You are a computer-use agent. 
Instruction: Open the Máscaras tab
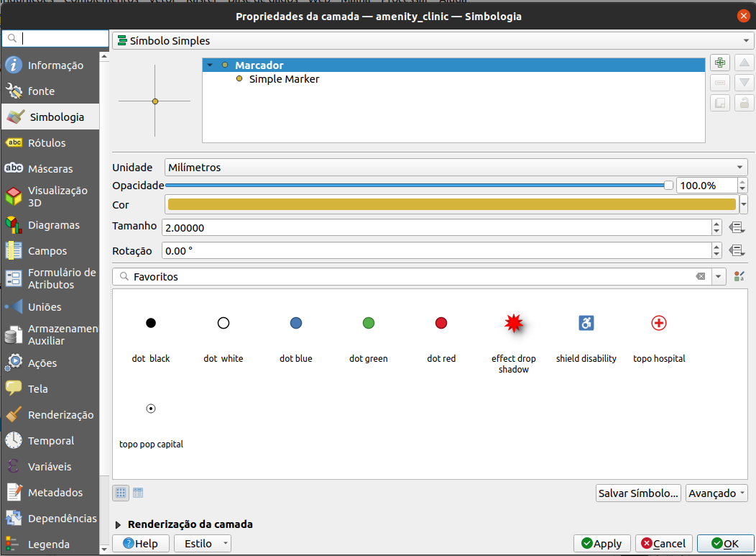(50, 168)
